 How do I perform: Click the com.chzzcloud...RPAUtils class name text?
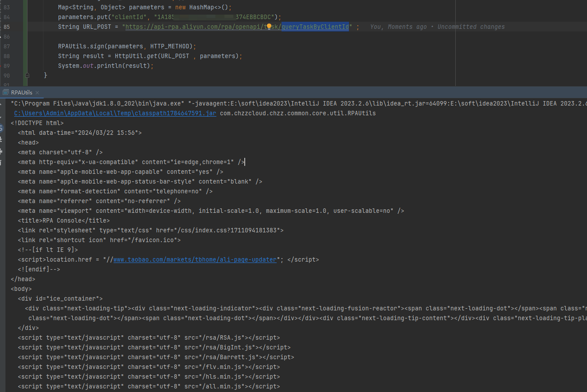click(x=298, y=113)
